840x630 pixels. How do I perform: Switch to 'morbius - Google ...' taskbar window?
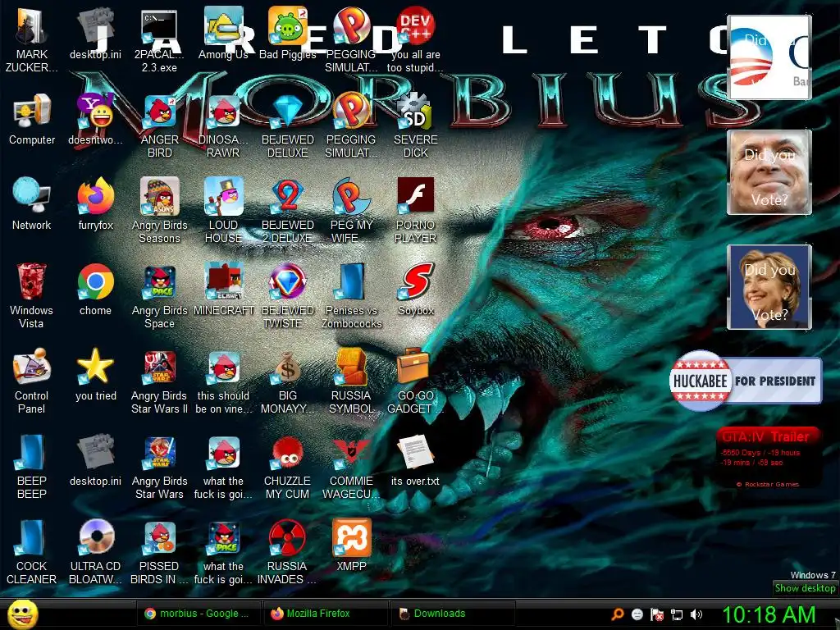point(198,614)
